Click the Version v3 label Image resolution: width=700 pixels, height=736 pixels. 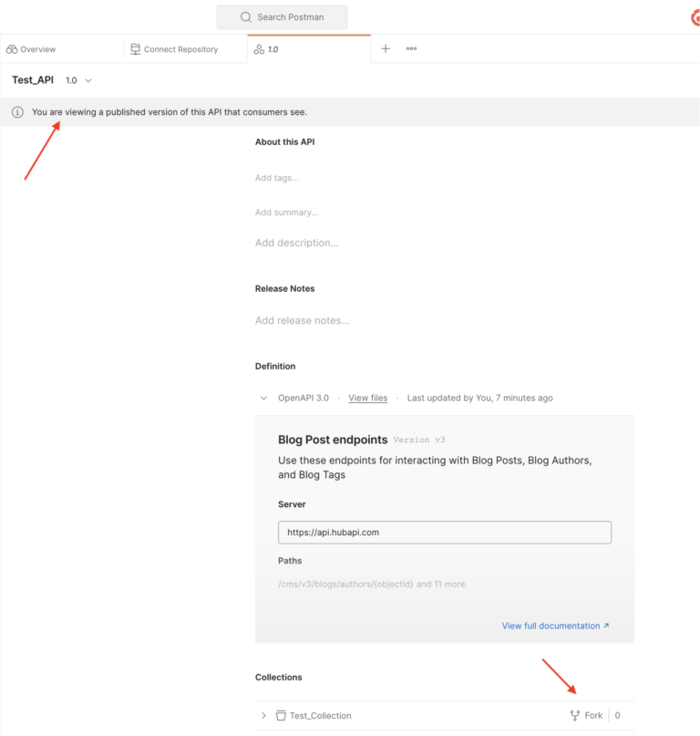coord(419,440)
